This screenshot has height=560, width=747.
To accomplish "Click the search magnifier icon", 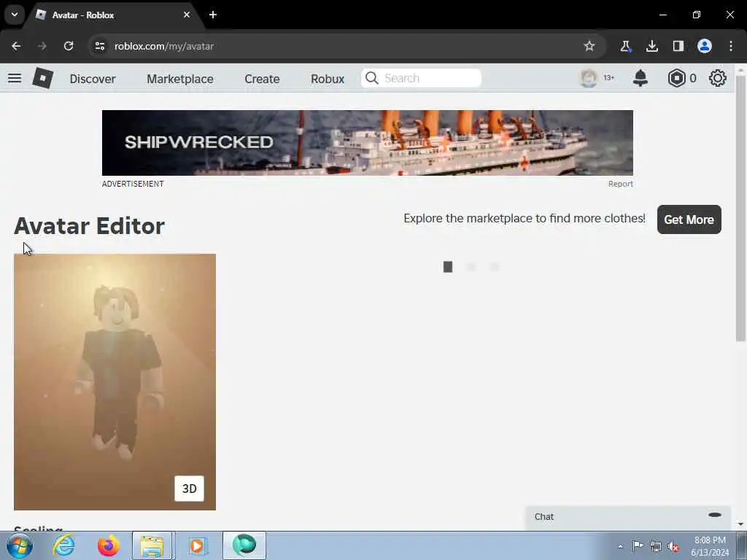I will (x=372, y=78).
